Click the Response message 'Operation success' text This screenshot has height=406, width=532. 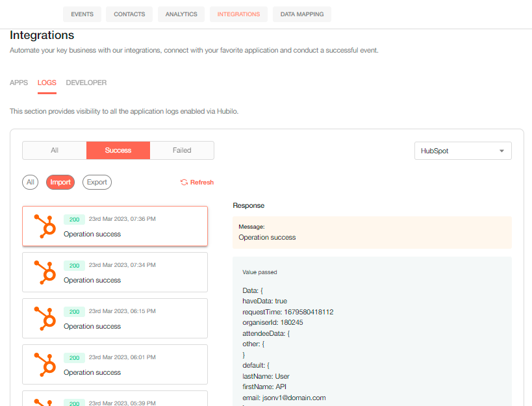pyautogui.click(x=267, y=237)
